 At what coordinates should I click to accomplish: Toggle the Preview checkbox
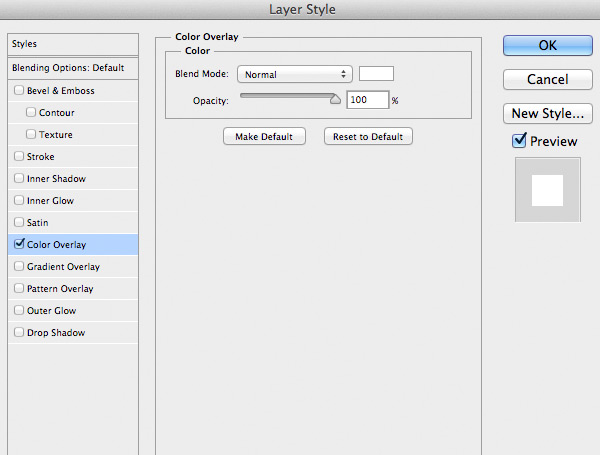coord(519,141)
